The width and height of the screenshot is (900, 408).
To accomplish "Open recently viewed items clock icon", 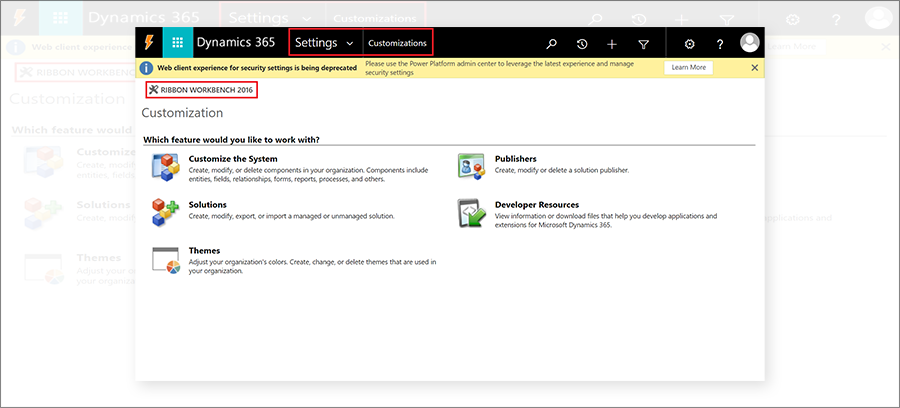I will [x=582, y=44].
